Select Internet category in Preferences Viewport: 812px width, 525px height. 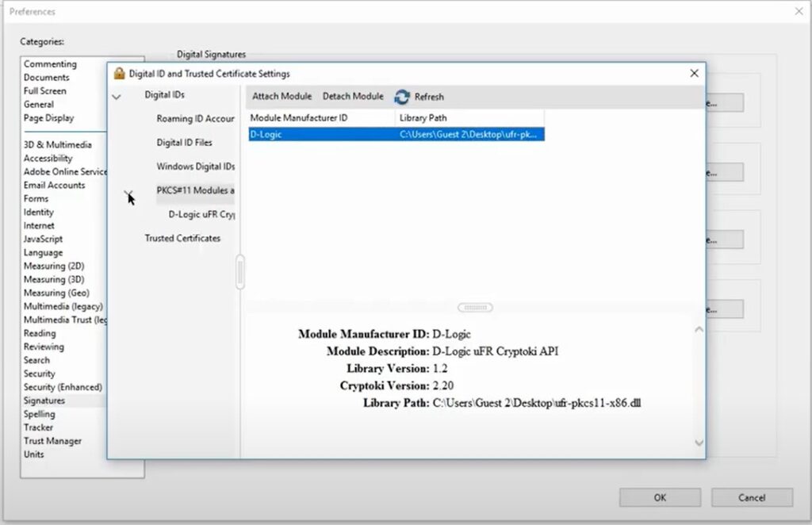click(39, 226)
